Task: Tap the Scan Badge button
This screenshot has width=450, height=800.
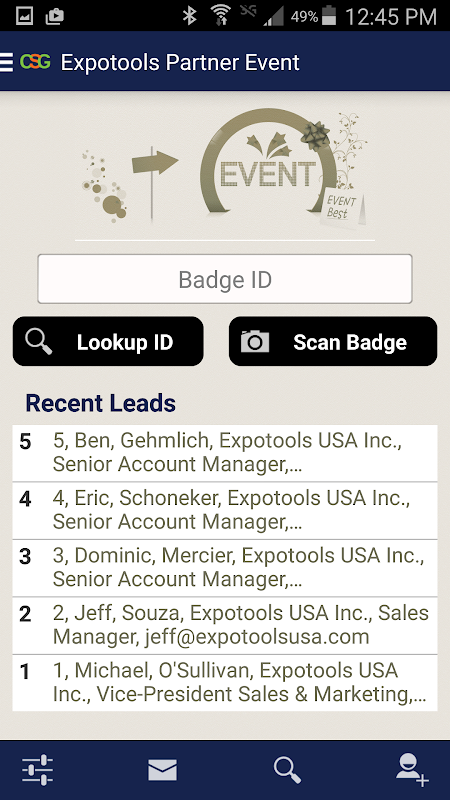Action: tap(333, 341)
